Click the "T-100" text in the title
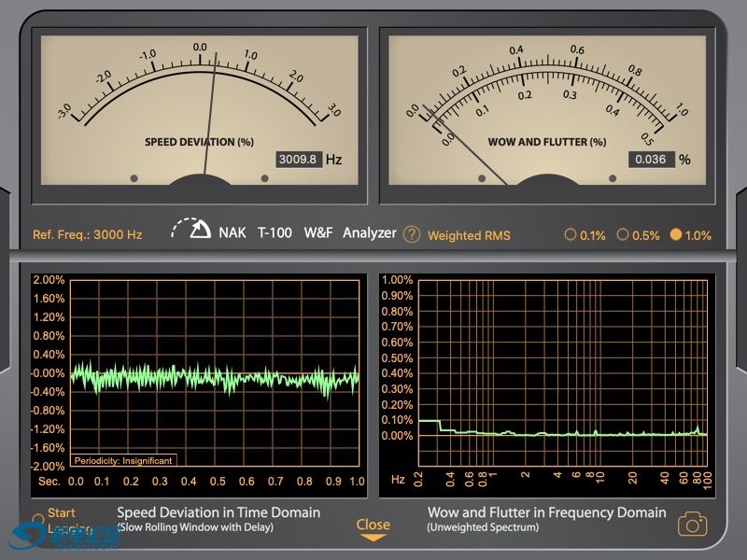This screenshot has width=747, height=560. (275, 232)
